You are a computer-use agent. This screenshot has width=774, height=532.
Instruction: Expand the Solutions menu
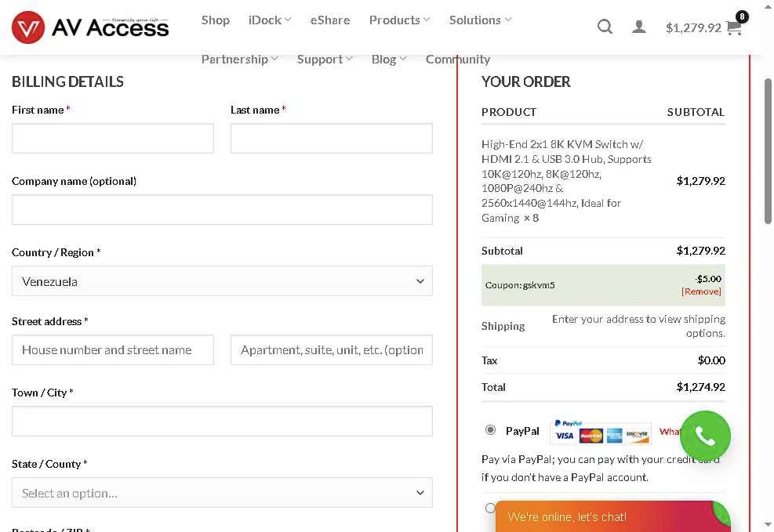click(x=480, y=20)
